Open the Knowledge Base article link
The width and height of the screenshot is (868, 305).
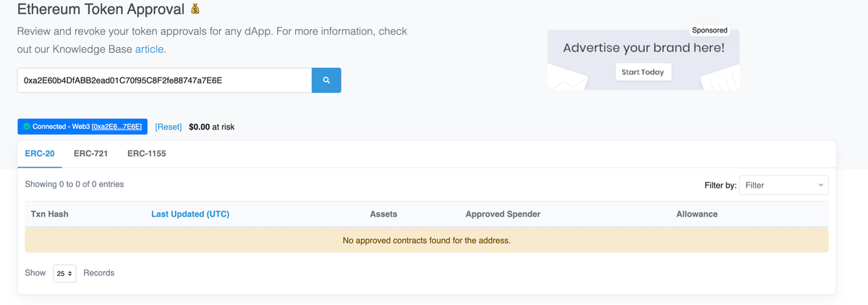coord(150,49)
